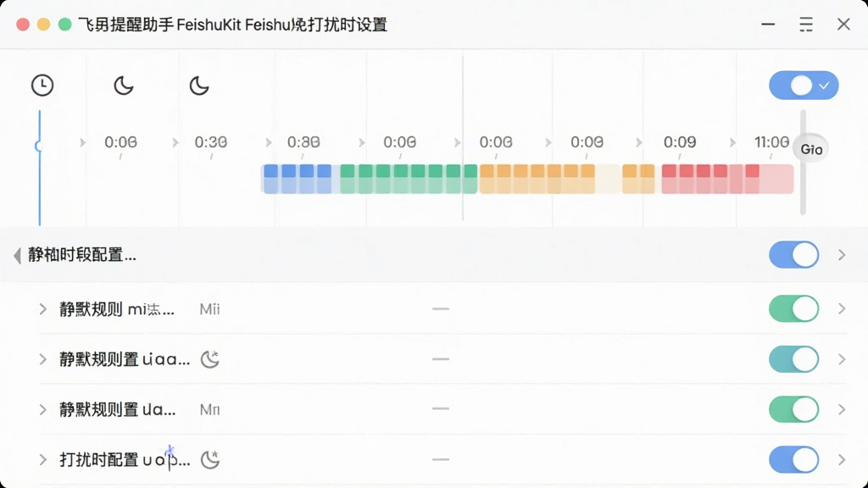
Task: Click the moon icon in the 打扰时配置 row
Action: 210,459
